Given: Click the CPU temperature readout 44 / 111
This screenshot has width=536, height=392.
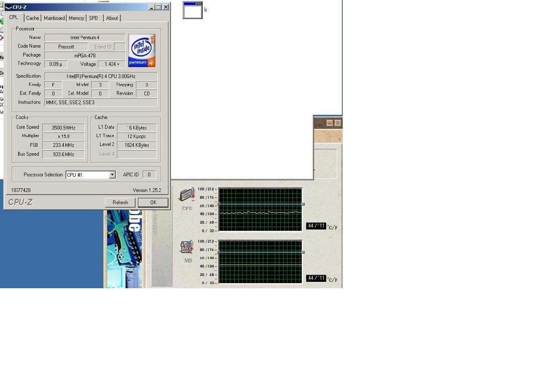Looking at the screenshot, I should [x=316, y=226].
